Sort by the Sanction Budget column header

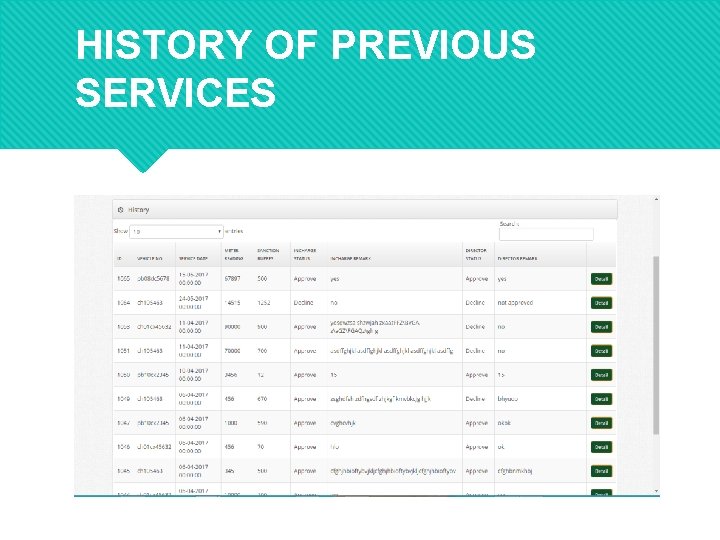[268, 254]
